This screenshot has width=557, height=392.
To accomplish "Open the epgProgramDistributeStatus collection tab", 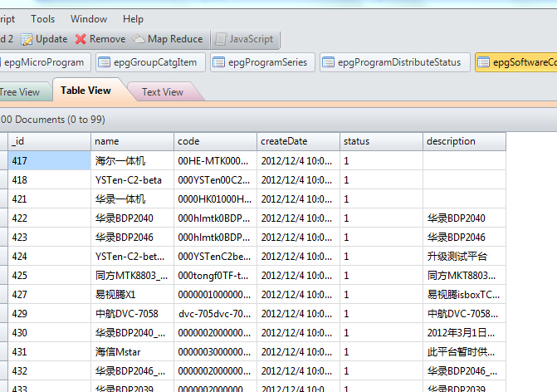I will click(395, 62).
